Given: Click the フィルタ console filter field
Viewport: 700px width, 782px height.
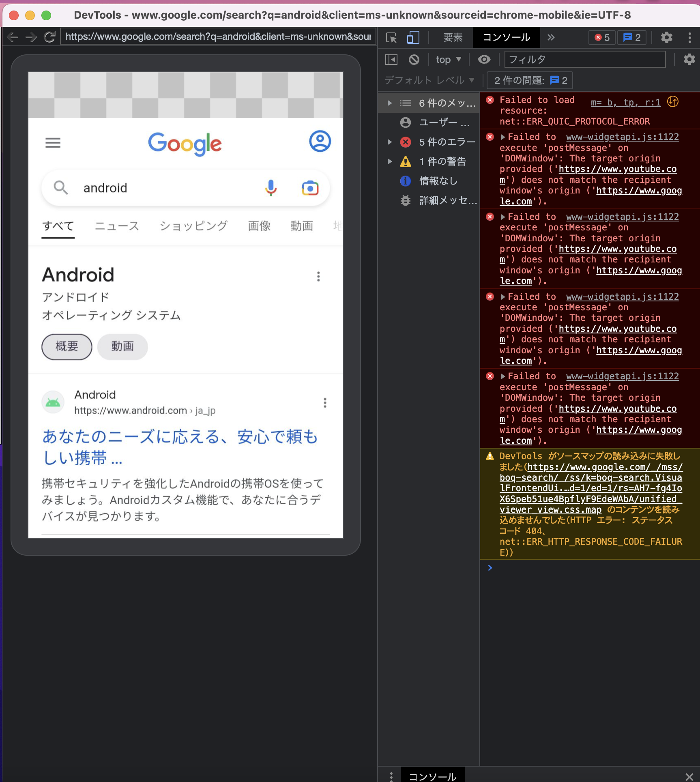Looking at the screenshot, I should pos(584,60).
